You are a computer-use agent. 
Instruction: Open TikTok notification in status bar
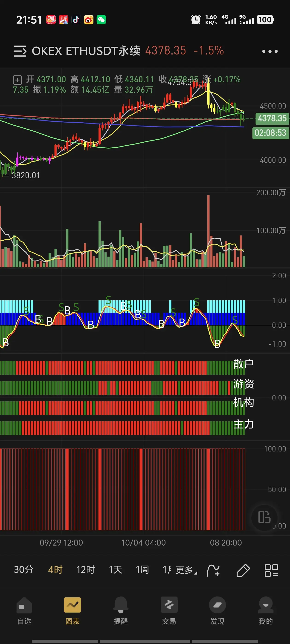(76, 20)
